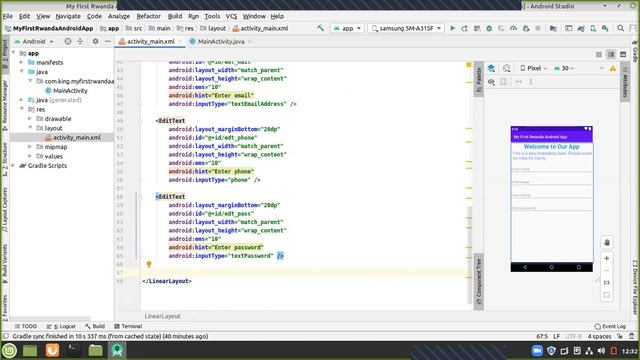Image resolution: width=640 pixels, height=360 pixels.
Task: Open the Build tool window button
Action: 95,327
